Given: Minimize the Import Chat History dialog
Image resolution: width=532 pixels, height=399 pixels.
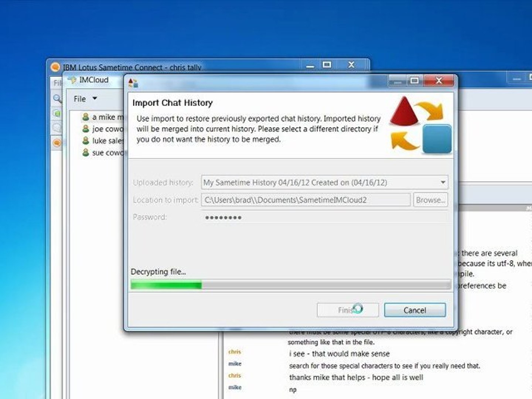Looking at the screenshot, I should point(398,81).
